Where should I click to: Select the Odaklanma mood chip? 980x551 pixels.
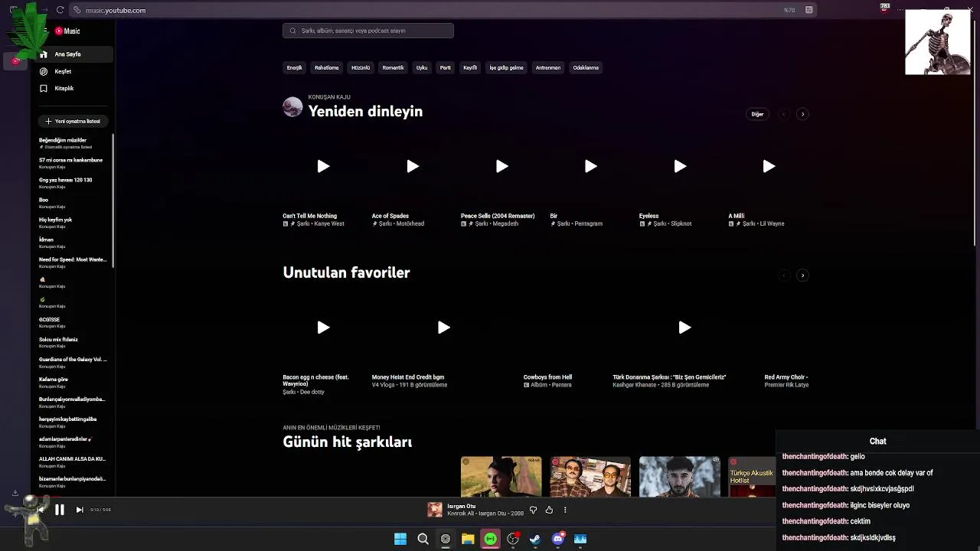point(586,67)
